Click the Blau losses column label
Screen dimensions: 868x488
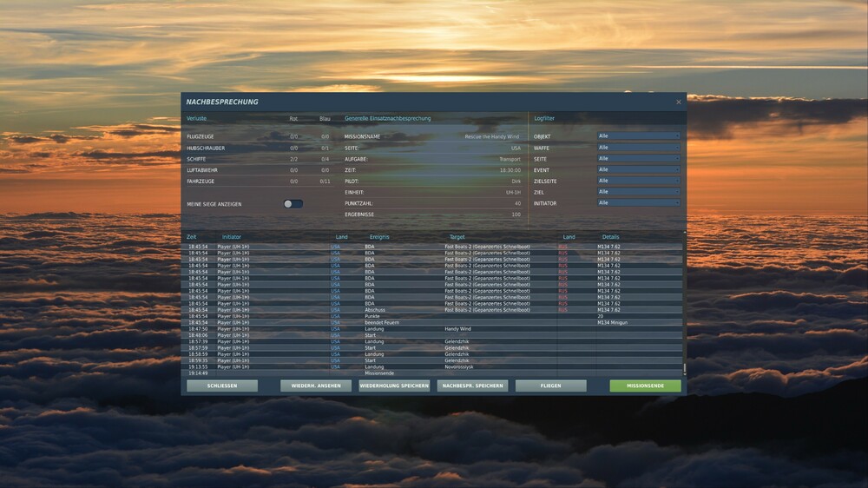click(325, 119)
